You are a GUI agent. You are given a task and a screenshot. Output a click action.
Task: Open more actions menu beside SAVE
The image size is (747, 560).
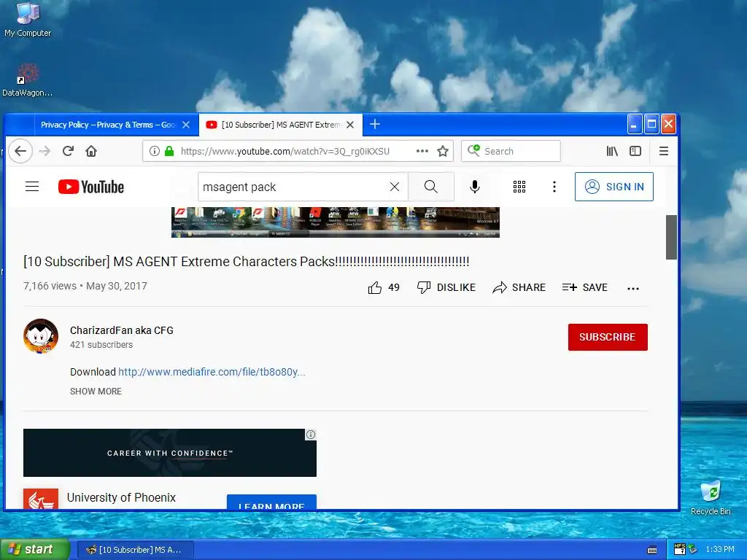tap(633, 288)
